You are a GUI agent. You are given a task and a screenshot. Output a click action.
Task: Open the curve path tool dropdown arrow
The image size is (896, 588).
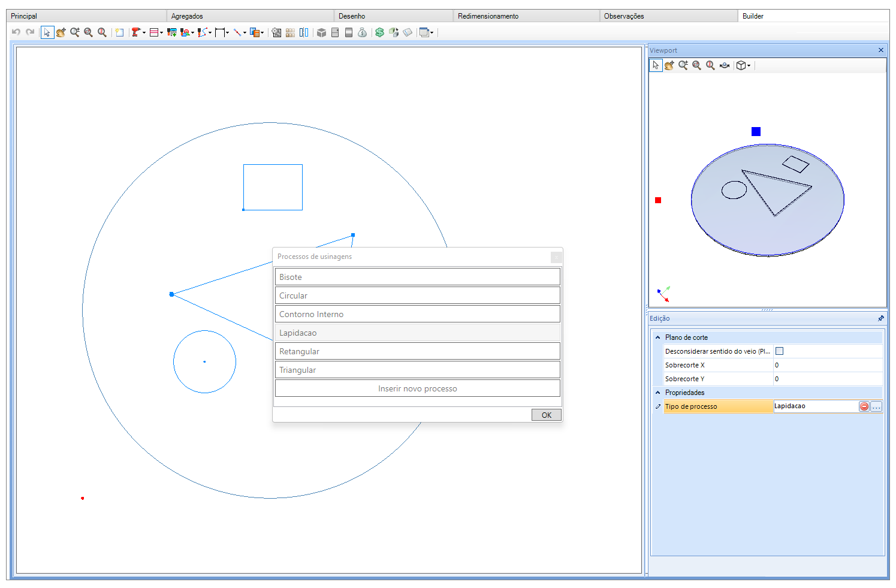pos(210,33)
